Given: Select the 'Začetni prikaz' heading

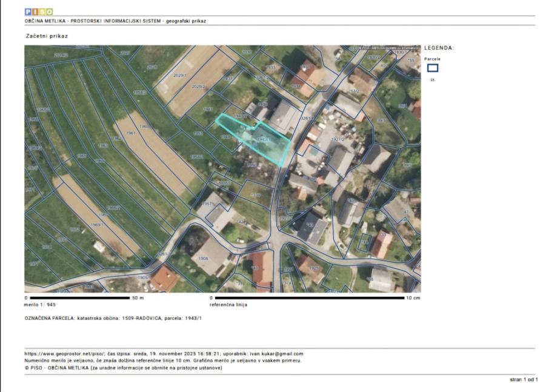Looking at the screenshot, I should (47, 36).
